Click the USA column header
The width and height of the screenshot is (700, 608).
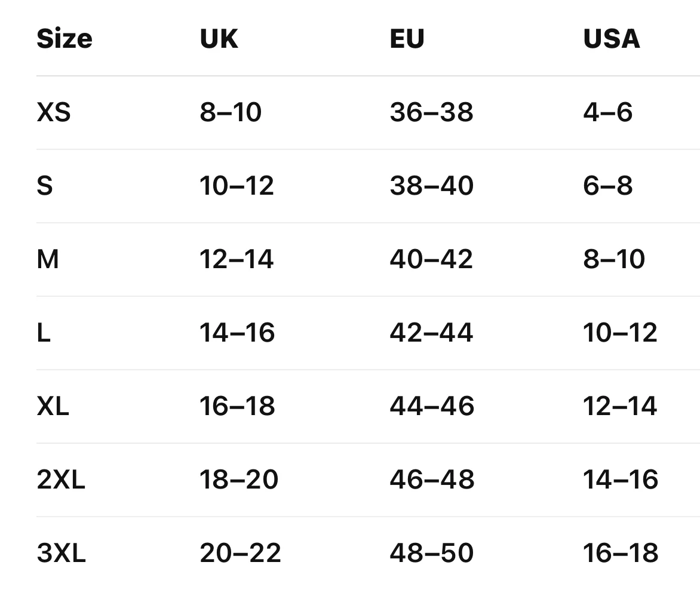(x=611, y=39)
